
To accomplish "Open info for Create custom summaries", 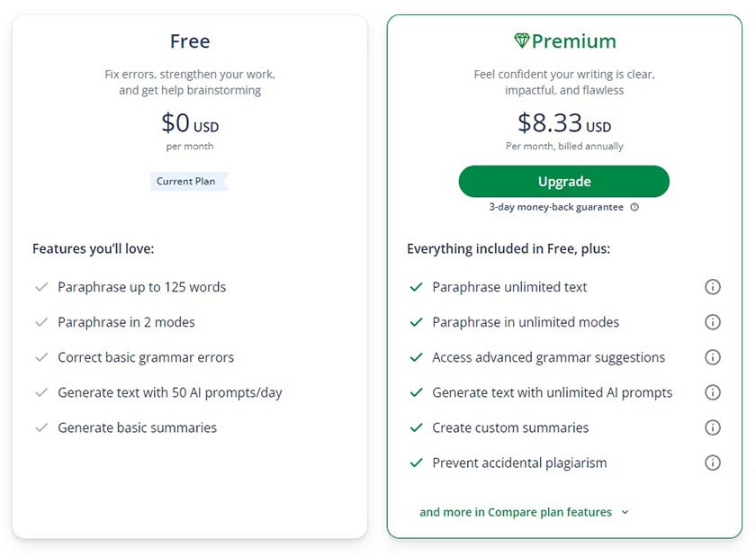I will [712, 427].
